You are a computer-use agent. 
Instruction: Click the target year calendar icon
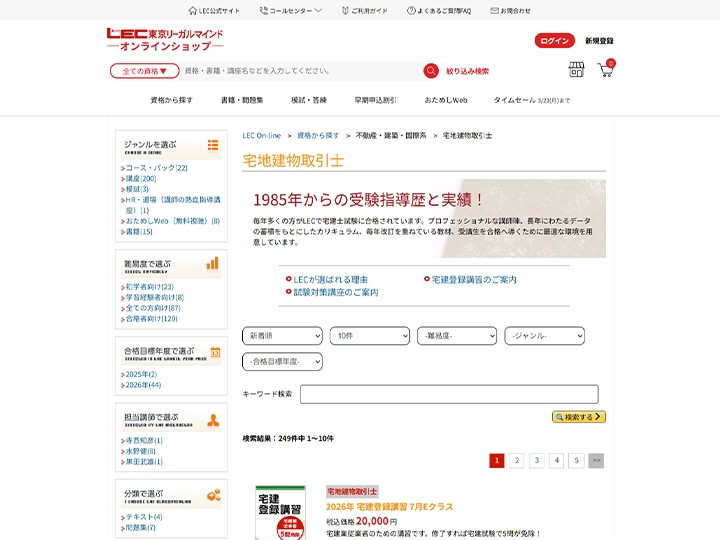pos(215,352)
